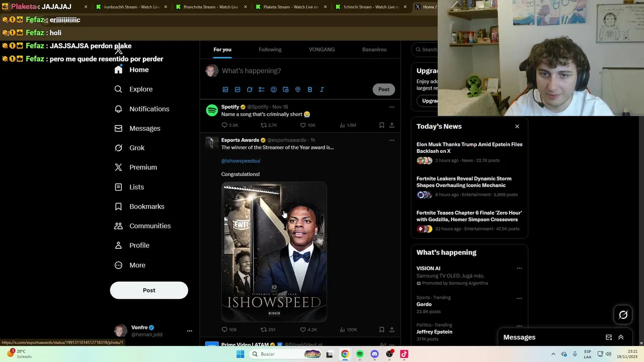Open the Jeffrey Epstein trending topic

(434, 332)
